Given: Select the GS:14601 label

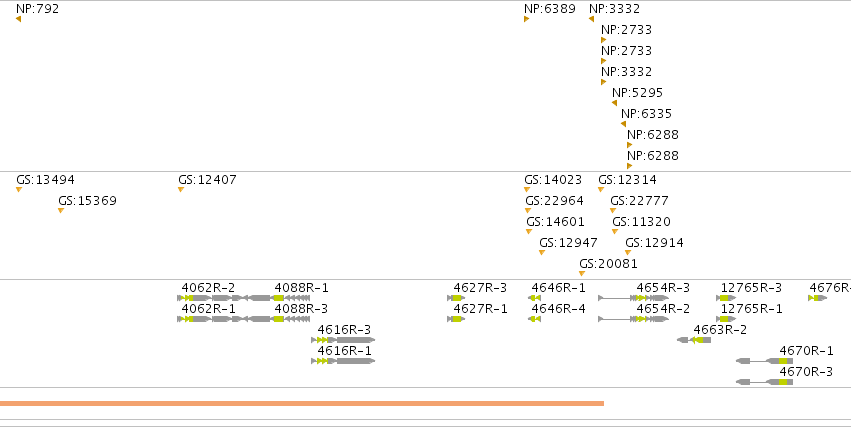Looking at the screenshot, I should pyautogui.click(x=555, y=222).
